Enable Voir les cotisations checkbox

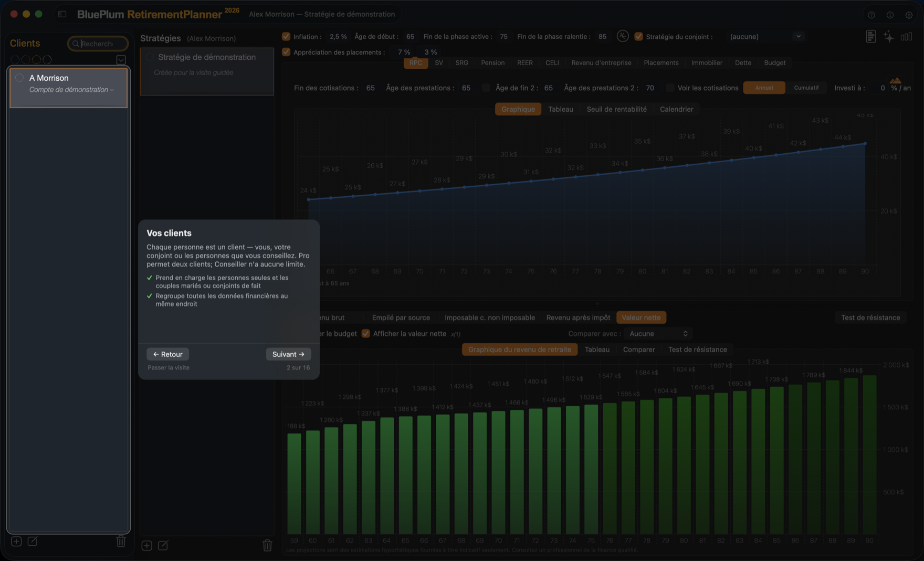point(670,88)
